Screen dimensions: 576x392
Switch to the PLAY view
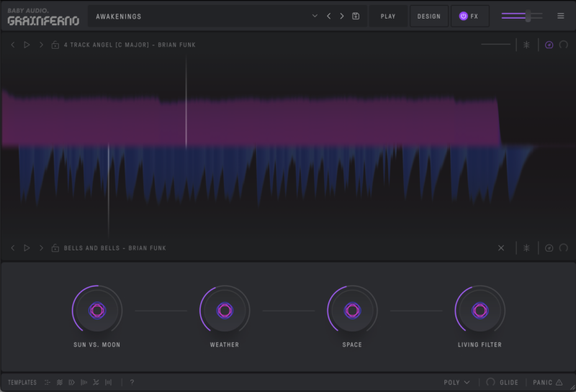(x=388, y=16)
